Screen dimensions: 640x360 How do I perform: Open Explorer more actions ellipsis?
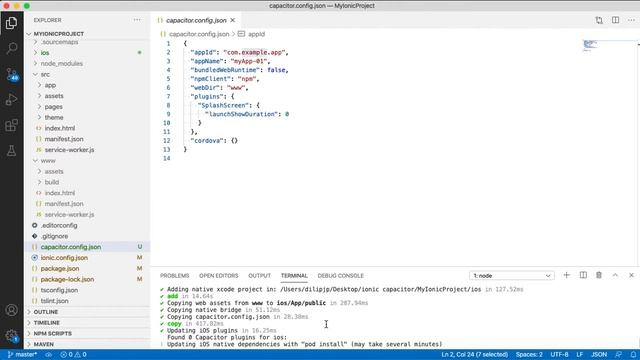[137, 20]
